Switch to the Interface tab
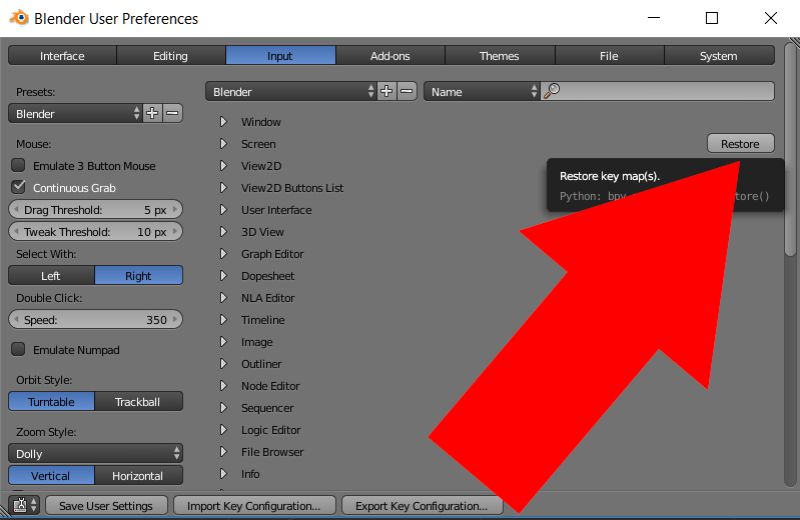Viewport: 800px width, 520px height. pyautogui.click(x=62, y=55)
